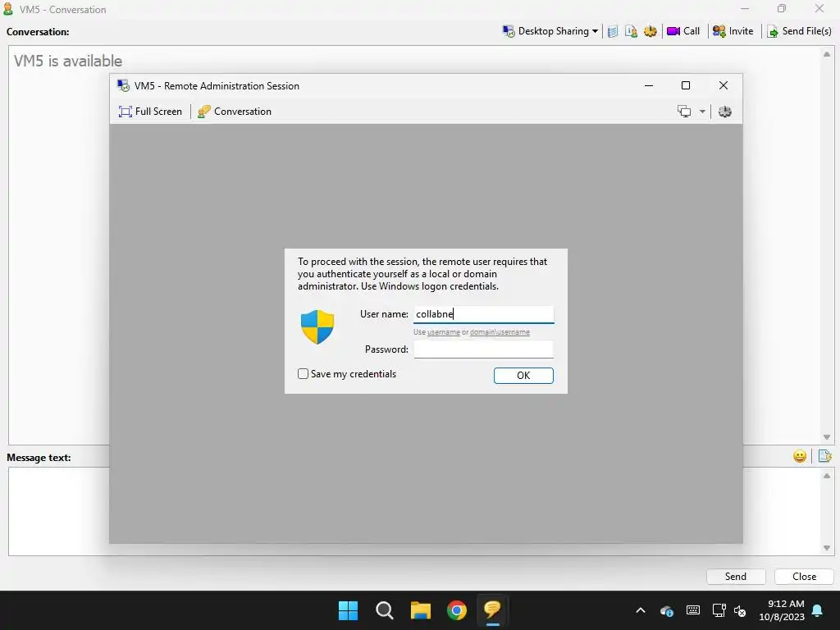Click the 'Use username or domain\username' hint text

(472, 332)
